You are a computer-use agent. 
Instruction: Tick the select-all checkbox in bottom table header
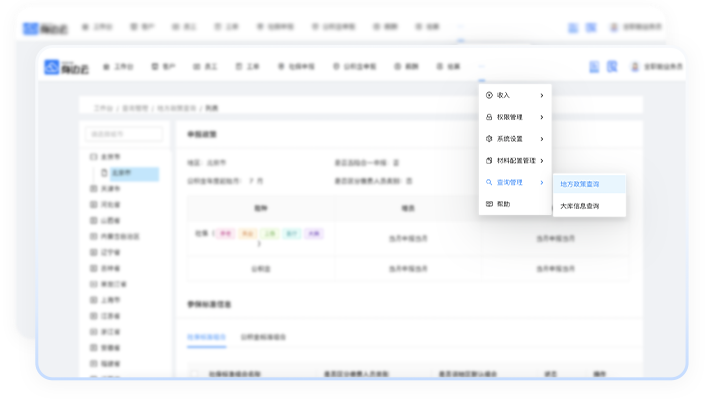click(x=195, y=374)
